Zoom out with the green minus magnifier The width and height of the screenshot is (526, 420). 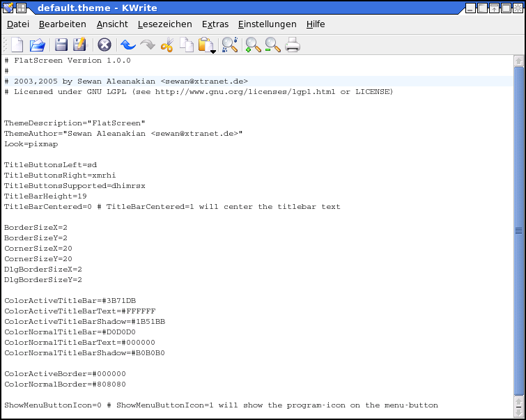272,45
